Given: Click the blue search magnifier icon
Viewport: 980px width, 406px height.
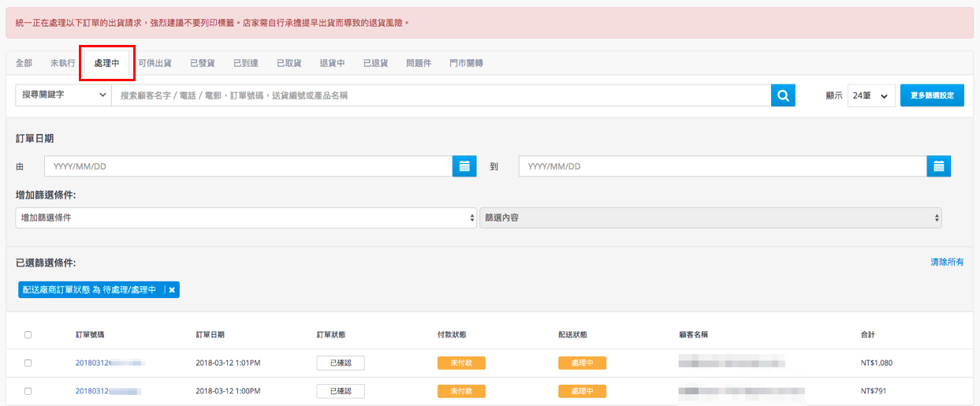Looking at the screenshot, I should (783, 95).
